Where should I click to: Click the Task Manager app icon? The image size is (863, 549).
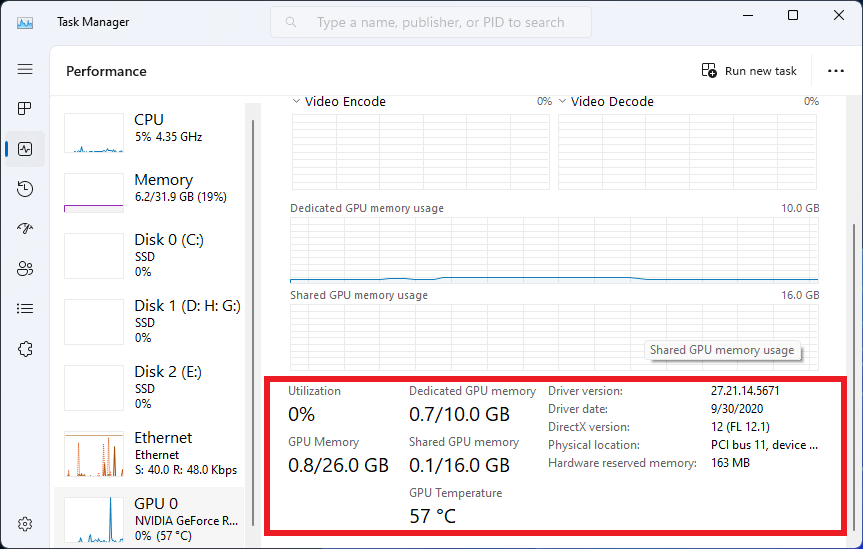(25, 23)
